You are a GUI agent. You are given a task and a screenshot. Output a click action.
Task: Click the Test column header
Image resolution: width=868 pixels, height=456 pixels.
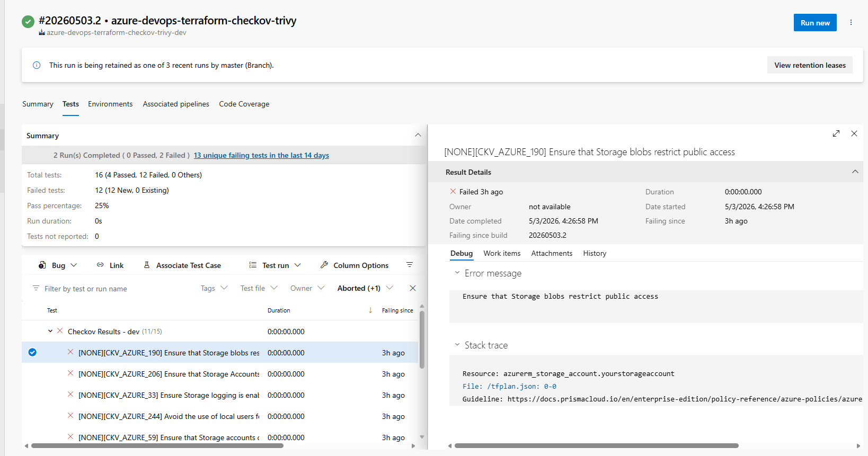(52, 310)
